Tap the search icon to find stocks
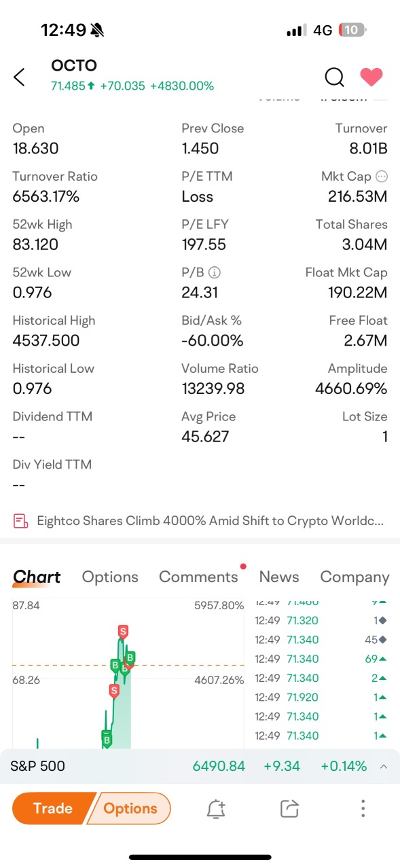The height and width of the screenshot is (868, 400). (x=334, y=77)
